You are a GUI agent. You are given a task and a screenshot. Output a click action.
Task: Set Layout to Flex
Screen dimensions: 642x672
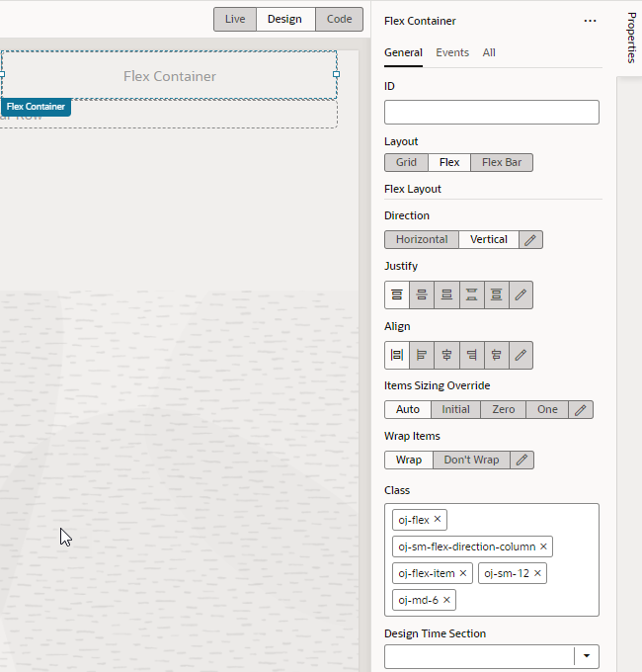click(449, 162)
